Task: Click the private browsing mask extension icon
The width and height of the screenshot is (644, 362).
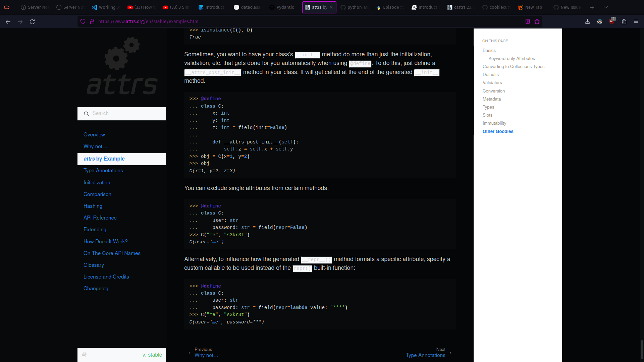Action: click(600, 21)
